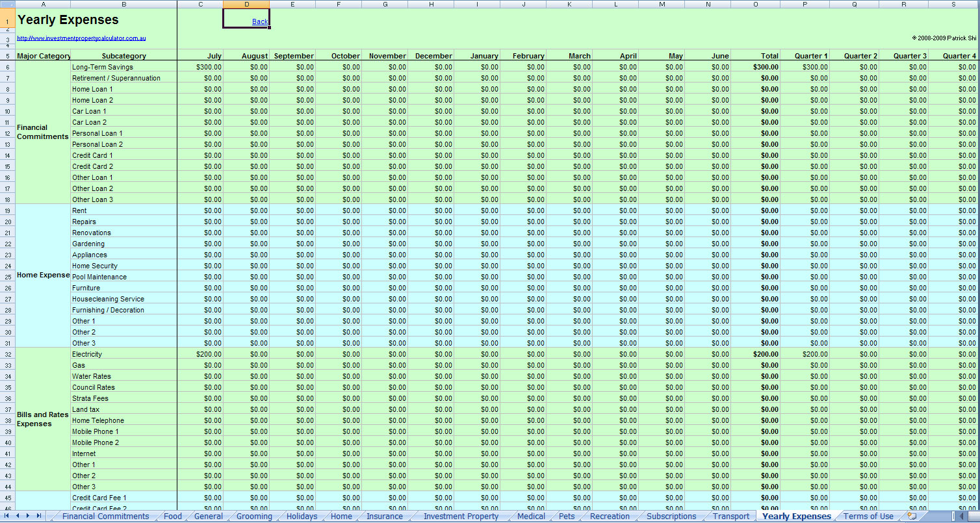Screen dimensions: 980x523
Task: Select column C by its header
Action: (200, 3)
